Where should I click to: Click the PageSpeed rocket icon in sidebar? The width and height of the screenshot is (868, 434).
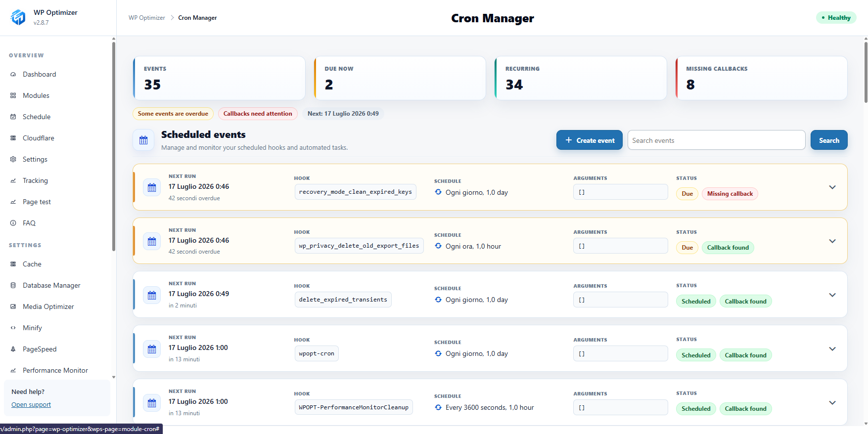click(13, 349)
